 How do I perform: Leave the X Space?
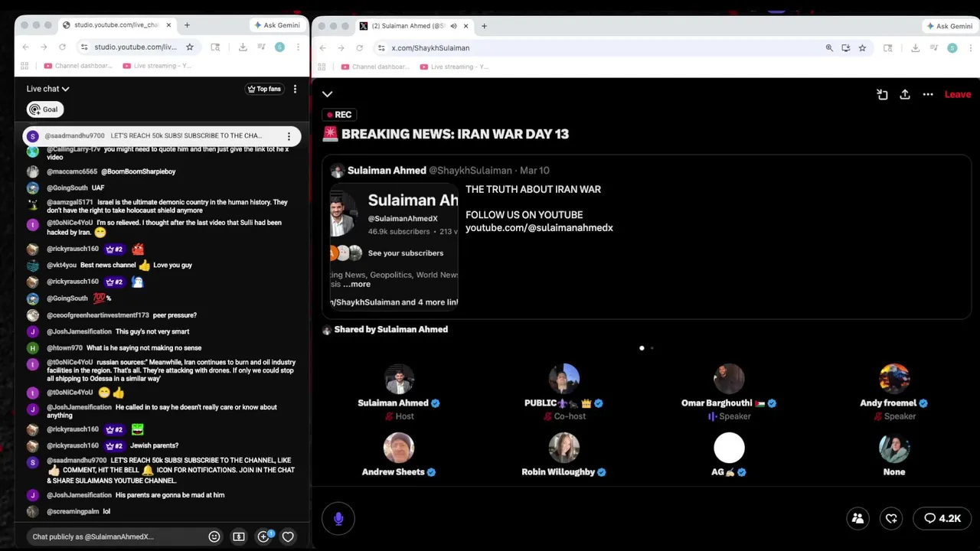[958, 94]
